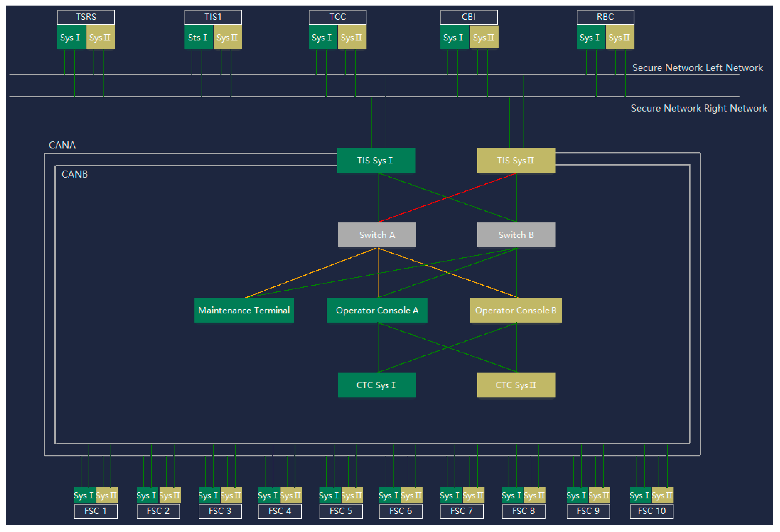
Task: Select Operator Console A
Action: [377, 310]
